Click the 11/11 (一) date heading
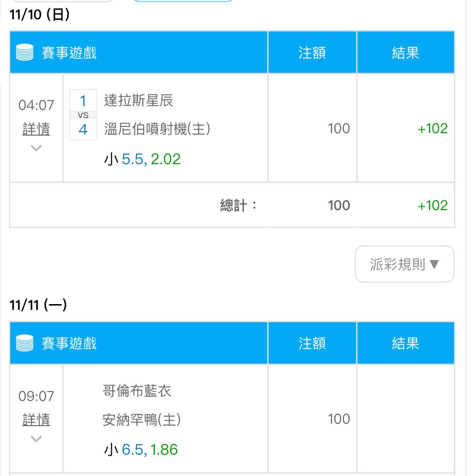The image size is (472, 476). (38, 305)
